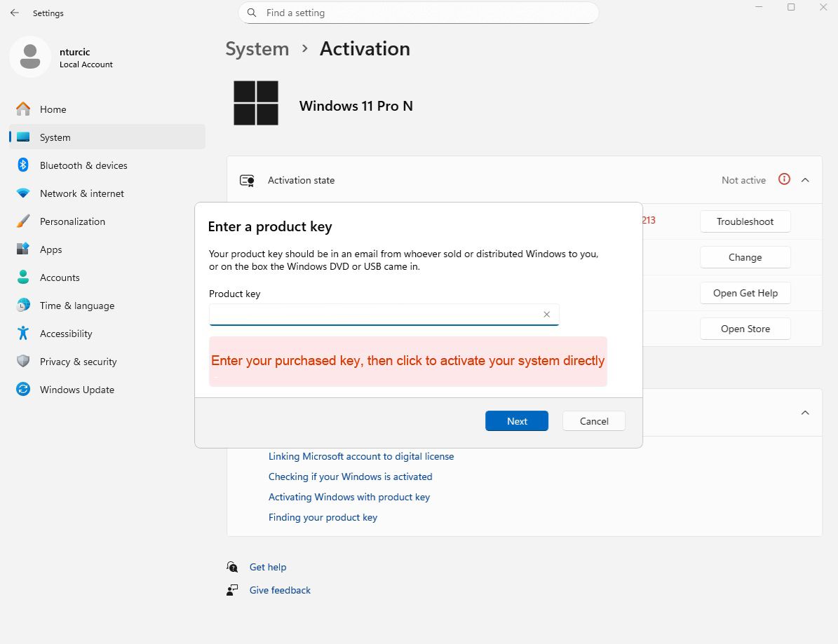Clear the product key field with X
Viewport: 838px width, 644px height.
pos(546,315)
